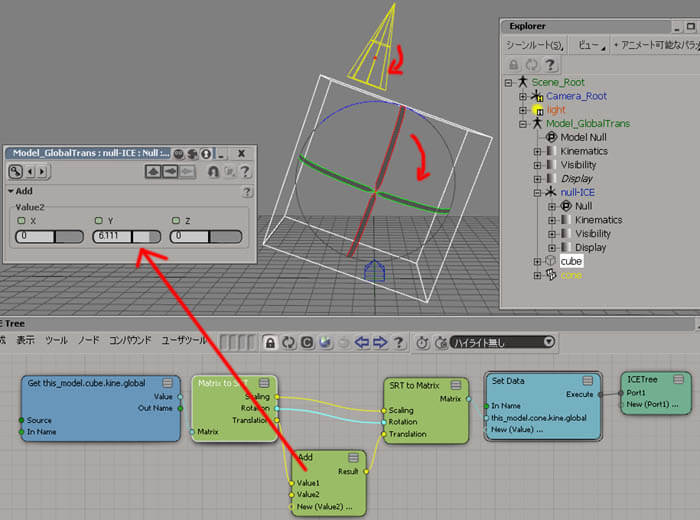Click the left arrow in ICE Tree toolbar
This screenshot has width=700, height=520.
point(363,342)
